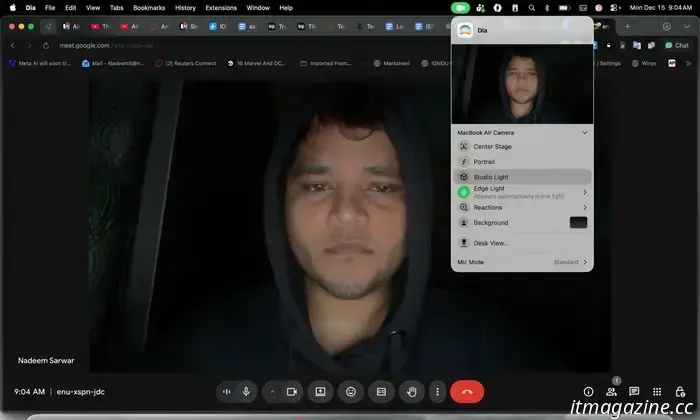Open the Chat button in Dia toolbar
The height and width of the screenshot is (420, 700).
click(677, 45)
